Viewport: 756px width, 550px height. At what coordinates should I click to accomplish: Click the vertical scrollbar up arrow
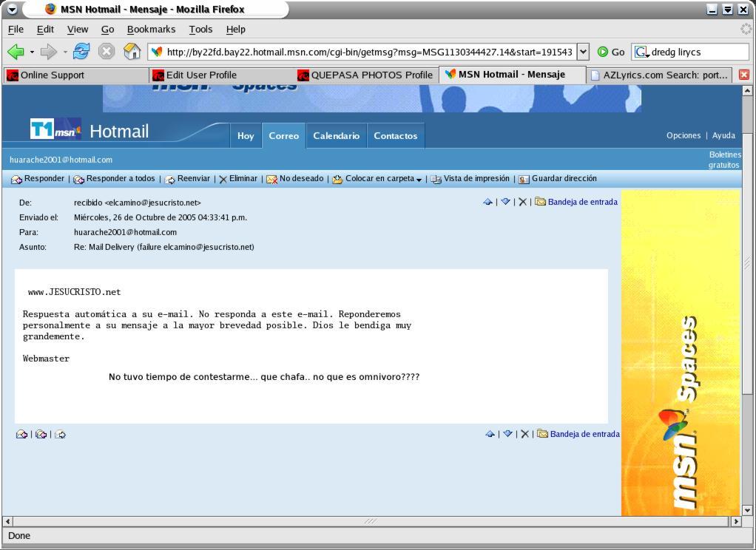tap(747, 91)
